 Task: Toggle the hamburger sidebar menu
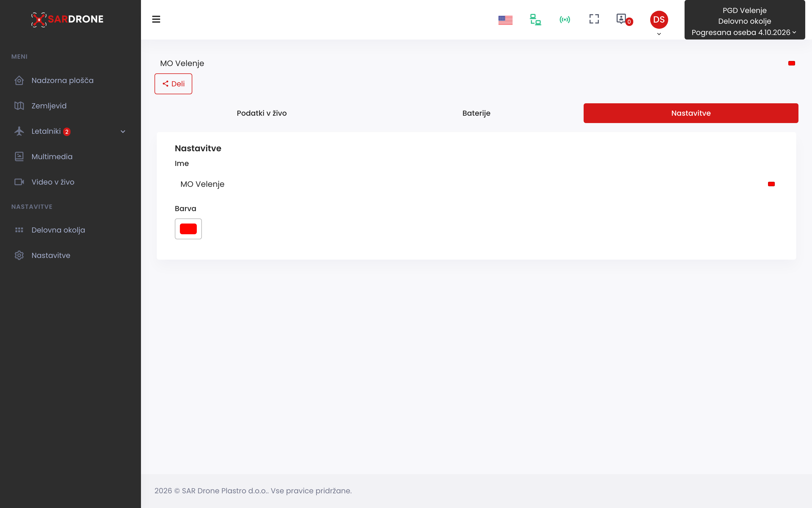[x=156, y=19]
